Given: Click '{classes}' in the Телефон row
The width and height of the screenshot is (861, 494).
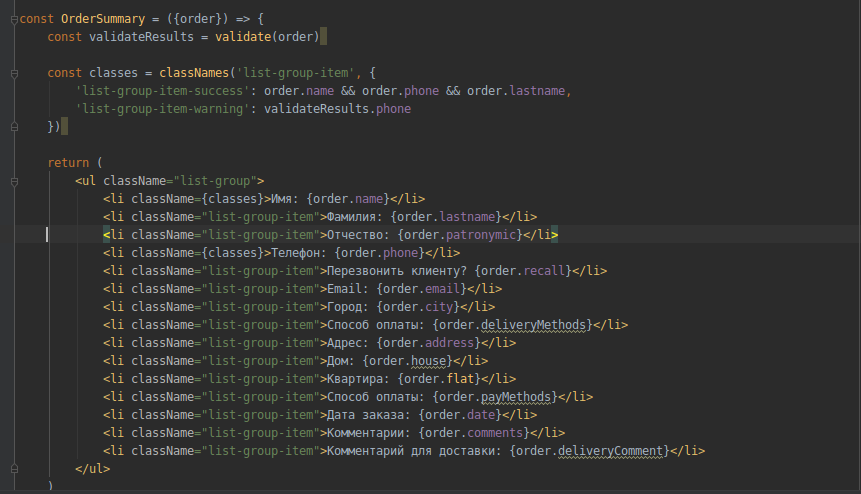Looking at the screenshot, I should (232, 253).
